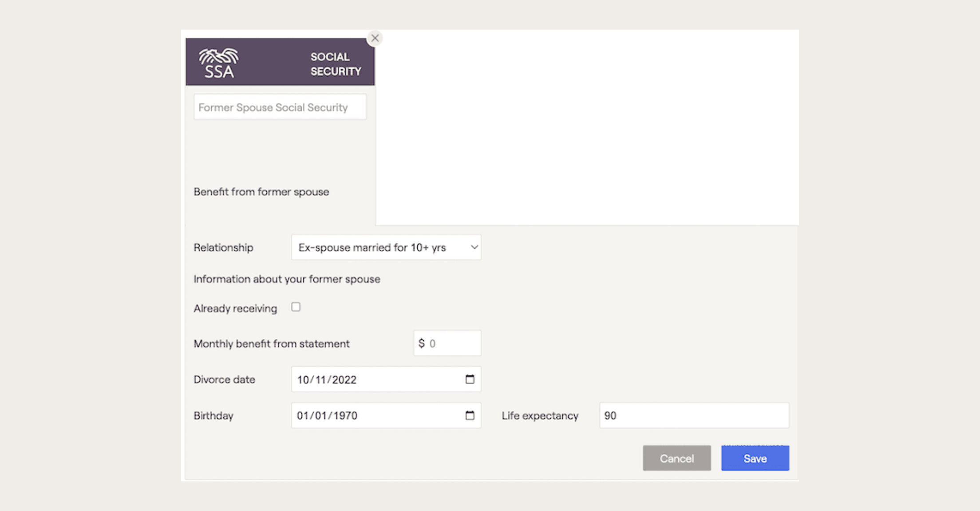This screenshot has width=980, height=511.
Task: Click the Cancel button
Action: tap(676, 458)
